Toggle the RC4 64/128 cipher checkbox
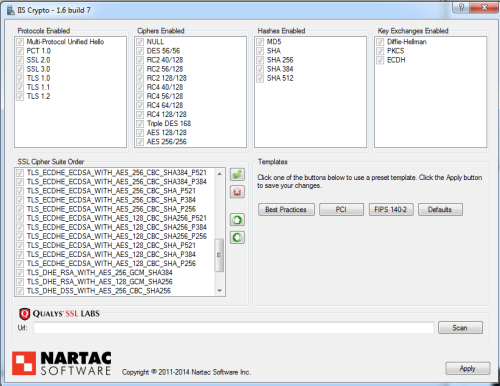The height and width of the screenshot is (386, 500). [x=140, y=106]
